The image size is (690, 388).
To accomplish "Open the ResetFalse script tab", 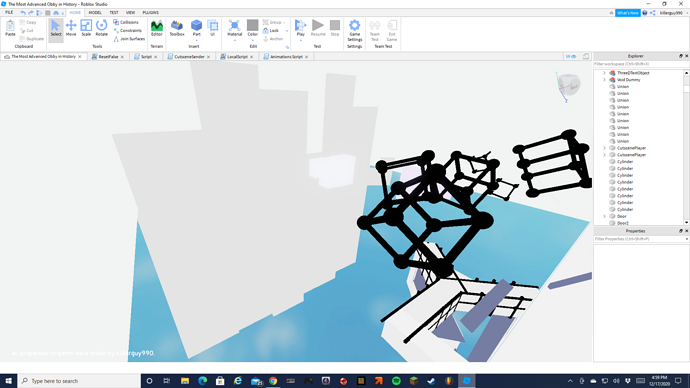I will point(108,57).
